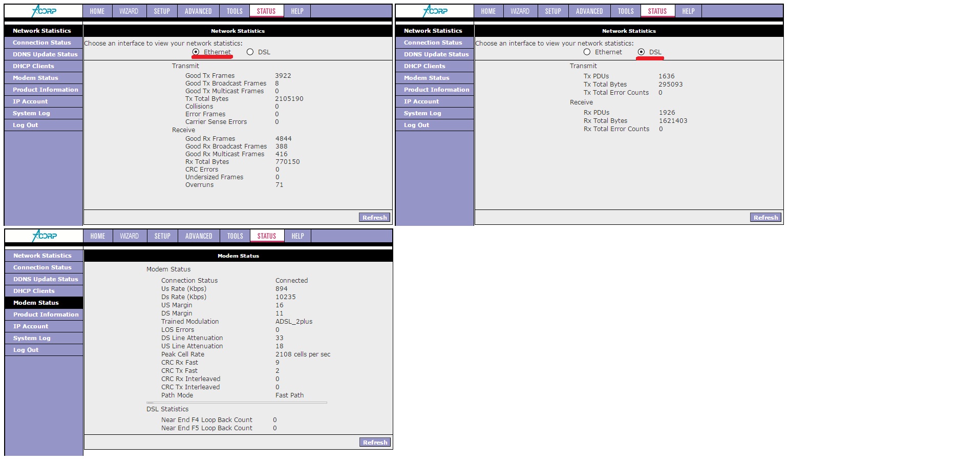Open DHCP Clients in the Ethernet statistics page sidebar

click(x=33, y=66)
